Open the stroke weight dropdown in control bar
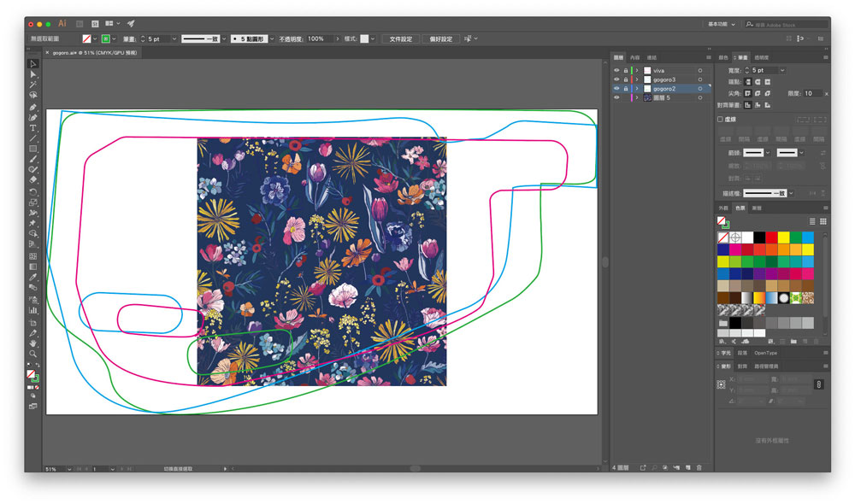The image size is (855, 504). (174, 38)
